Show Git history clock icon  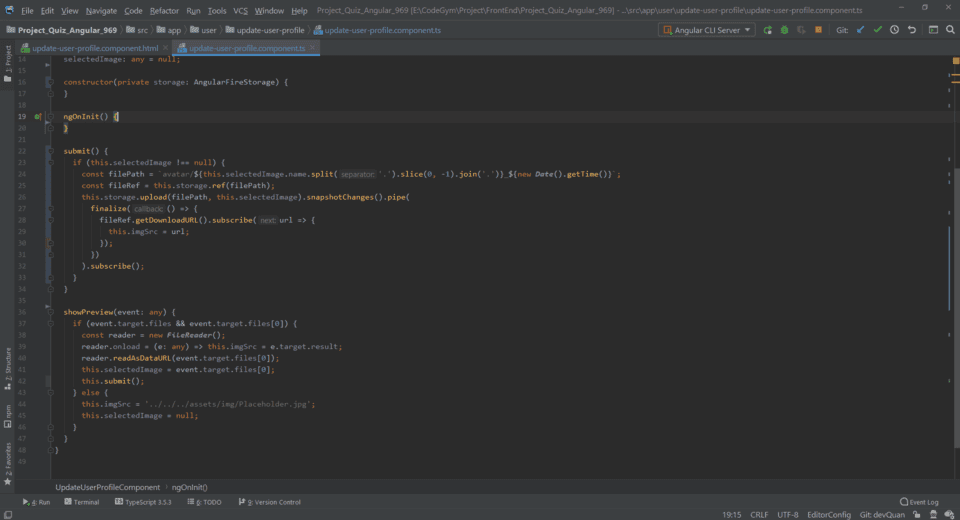point(894,30)
